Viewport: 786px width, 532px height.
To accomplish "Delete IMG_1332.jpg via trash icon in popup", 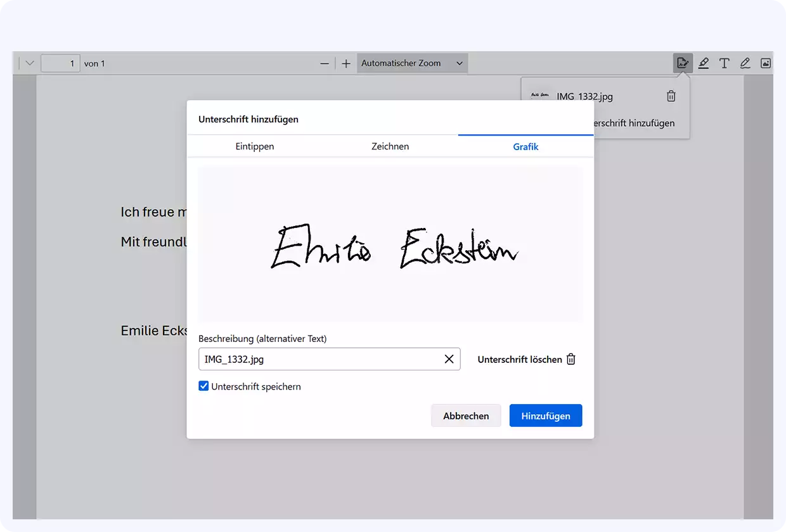I will click(671, 96).
